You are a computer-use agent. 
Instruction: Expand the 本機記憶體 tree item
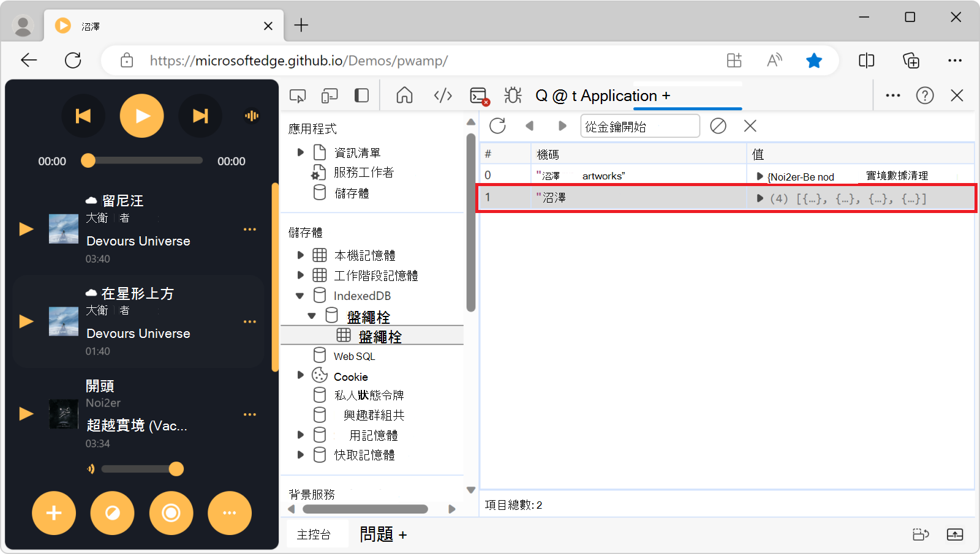[300, 255]
